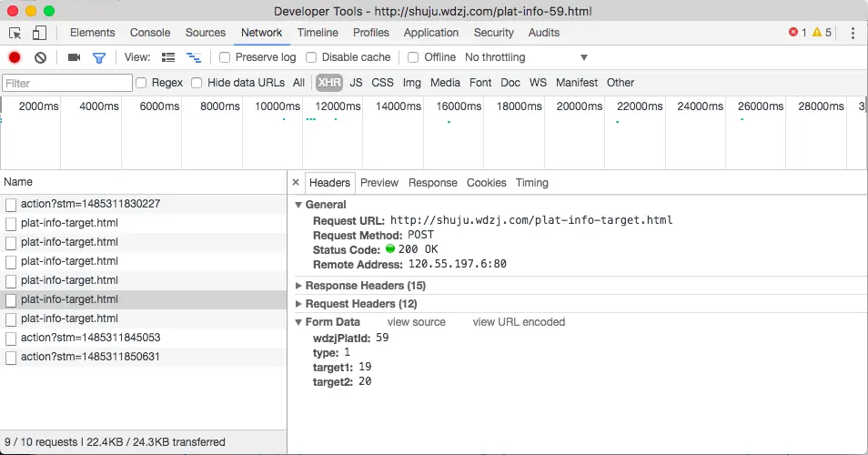Tick the Offline checkbox
The image size is (868, 455).
pyautogui.click(x=413, y=57)
